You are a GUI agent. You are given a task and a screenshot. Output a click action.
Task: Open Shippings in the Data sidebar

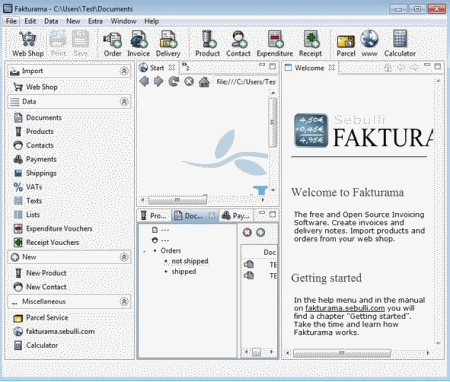(35, 173)
